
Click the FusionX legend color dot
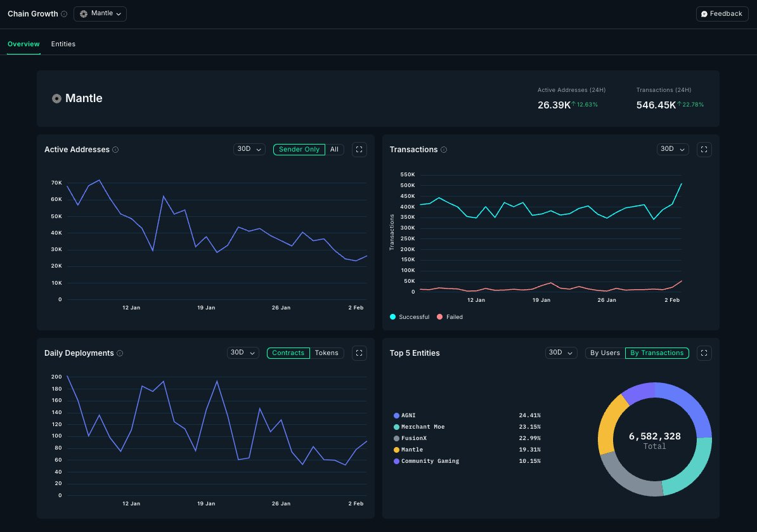coord(396,438)
